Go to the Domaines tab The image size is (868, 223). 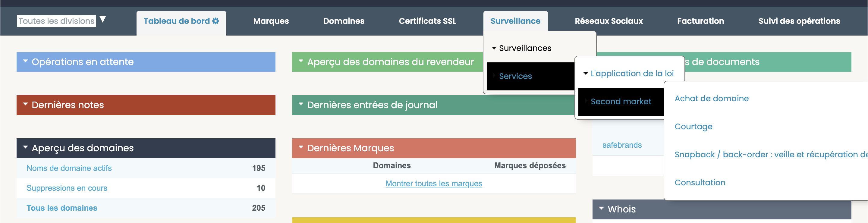click(x=344, y=21)
